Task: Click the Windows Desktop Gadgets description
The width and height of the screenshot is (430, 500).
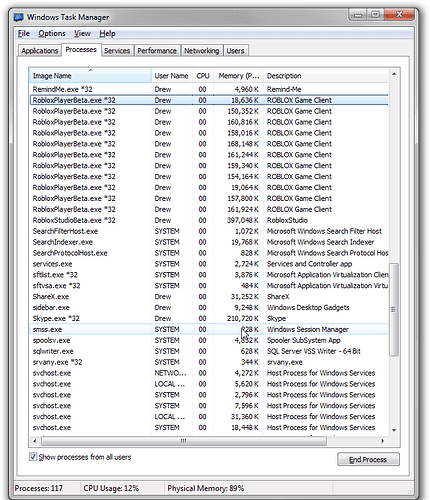Action: tap(308, 308)
